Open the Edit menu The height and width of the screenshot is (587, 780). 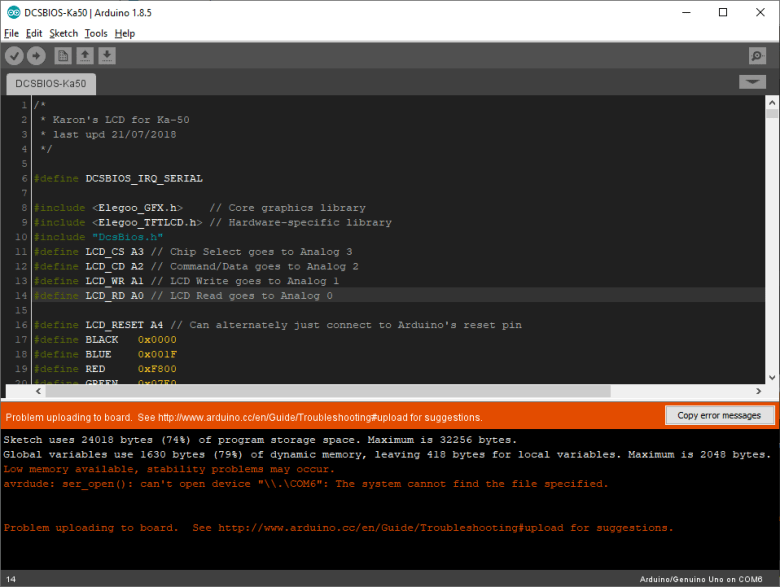click(x=34, y=33)
